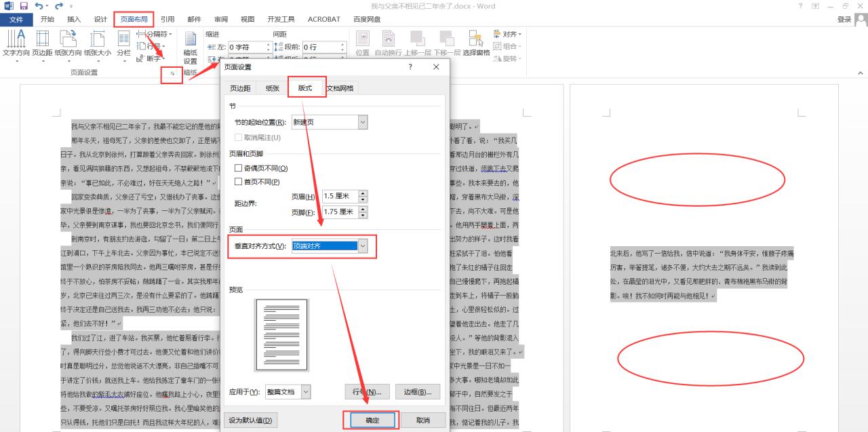Click the 下移一层 send backward icon
Viewport: 868px width, 432px height.
tap(447, 43)
